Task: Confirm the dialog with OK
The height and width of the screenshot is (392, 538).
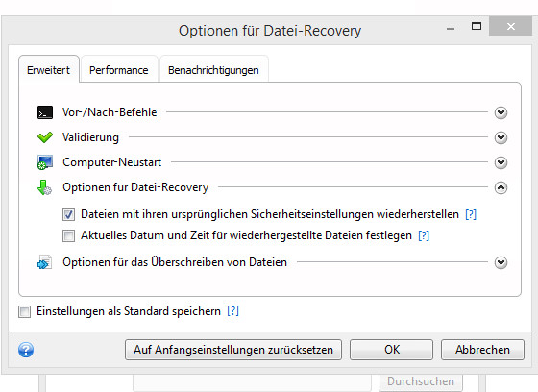Action: [x=392, y=350]
